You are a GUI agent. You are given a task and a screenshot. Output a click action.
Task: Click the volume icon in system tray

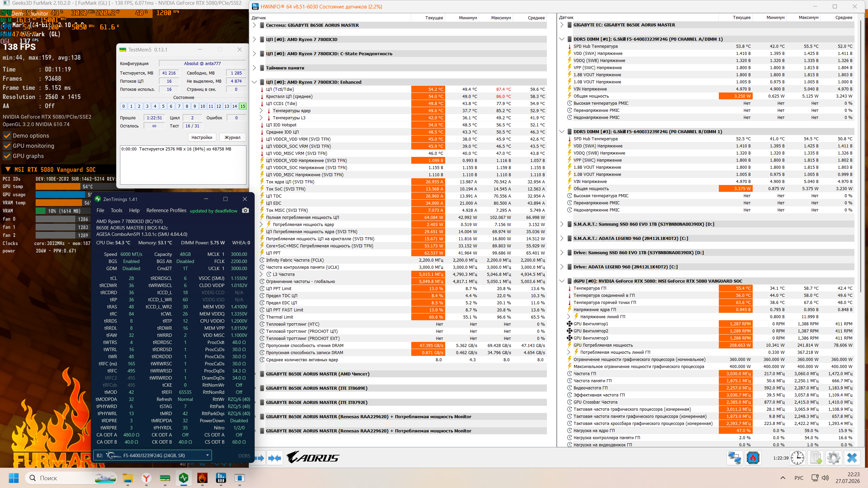click(x=825, y=478)
